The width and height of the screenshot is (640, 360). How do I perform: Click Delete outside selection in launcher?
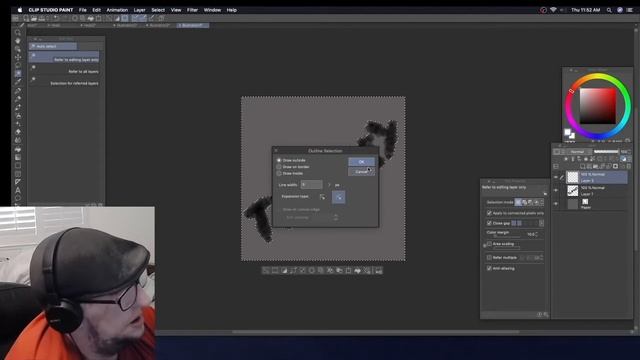[x=321, y=270]
